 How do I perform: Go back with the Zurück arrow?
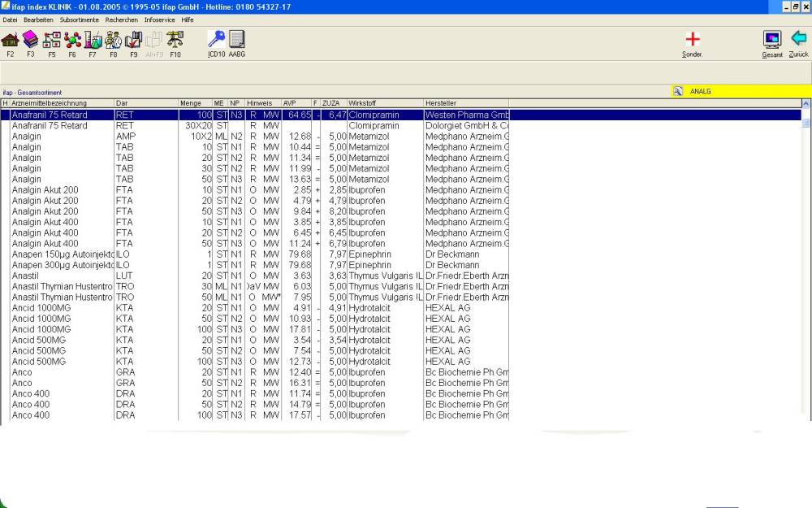[798, 39]
